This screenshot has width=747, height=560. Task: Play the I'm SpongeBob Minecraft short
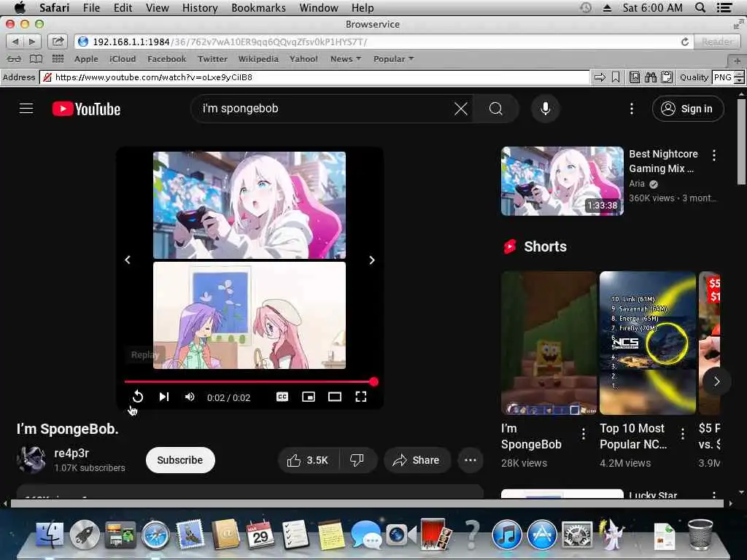549,343
